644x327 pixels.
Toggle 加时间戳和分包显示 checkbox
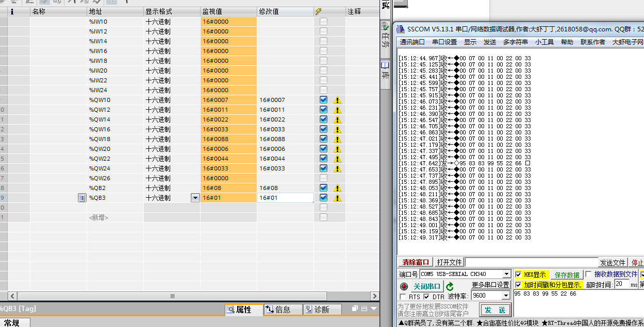pyautogui.click(x=519, y=285)
